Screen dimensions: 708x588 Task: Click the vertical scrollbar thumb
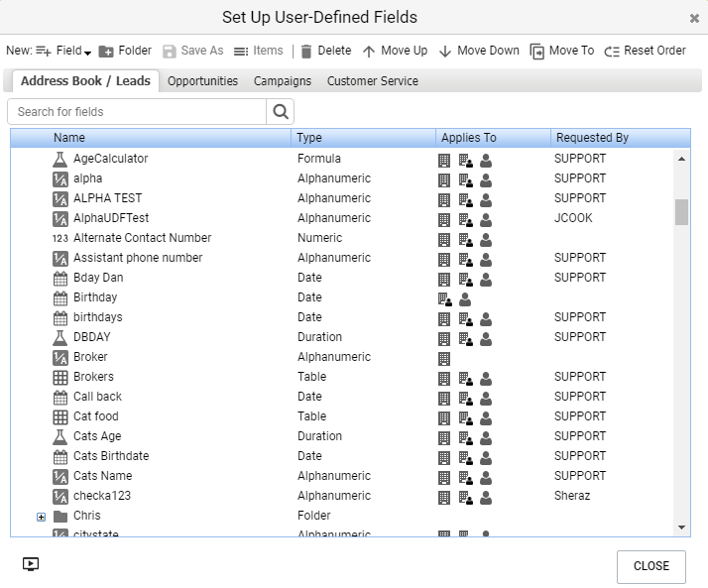coord(681,211)
